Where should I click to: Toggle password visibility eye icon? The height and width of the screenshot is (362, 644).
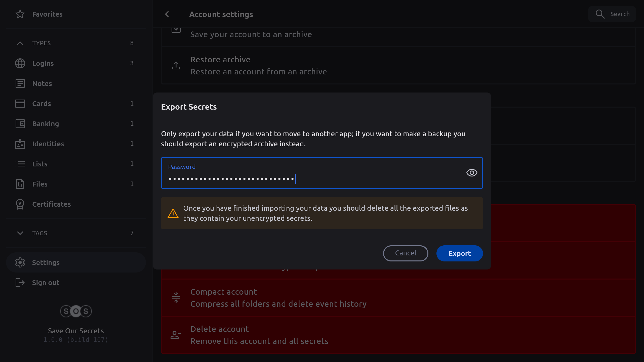pyautogui.click(x=472, y=173)
